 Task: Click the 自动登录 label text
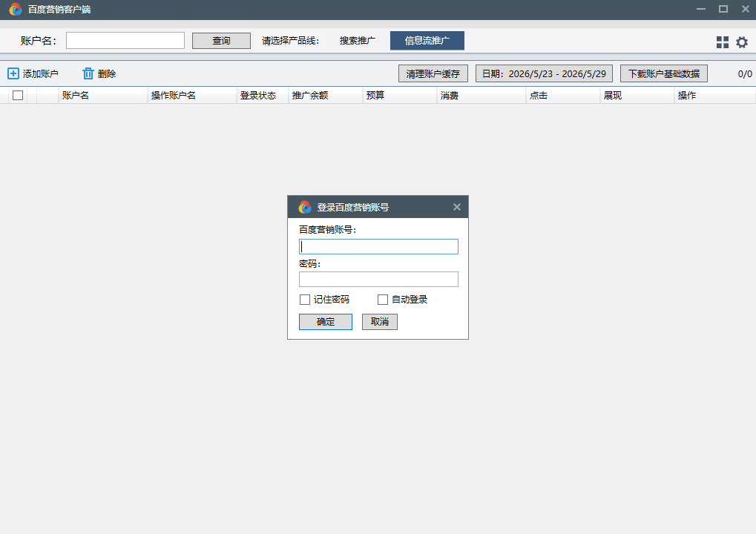click(410, 300)
